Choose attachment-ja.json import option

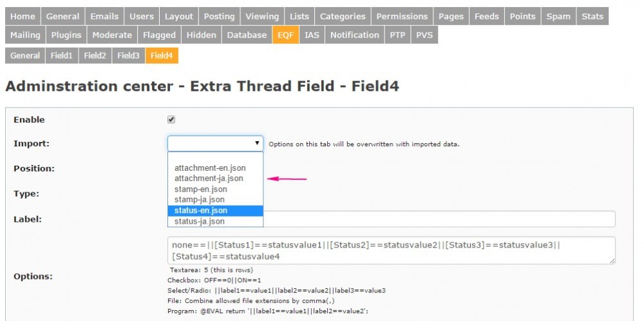click(x=209, y=179)
